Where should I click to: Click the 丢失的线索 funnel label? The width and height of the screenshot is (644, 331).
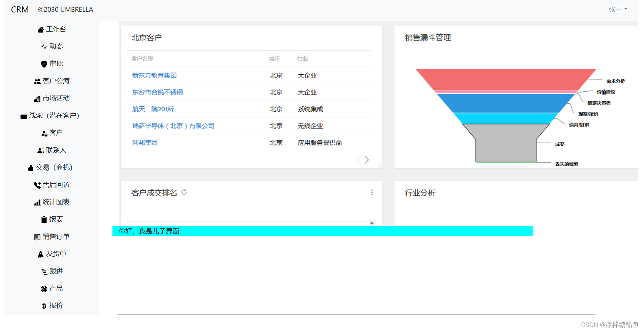tap(567, 164)
